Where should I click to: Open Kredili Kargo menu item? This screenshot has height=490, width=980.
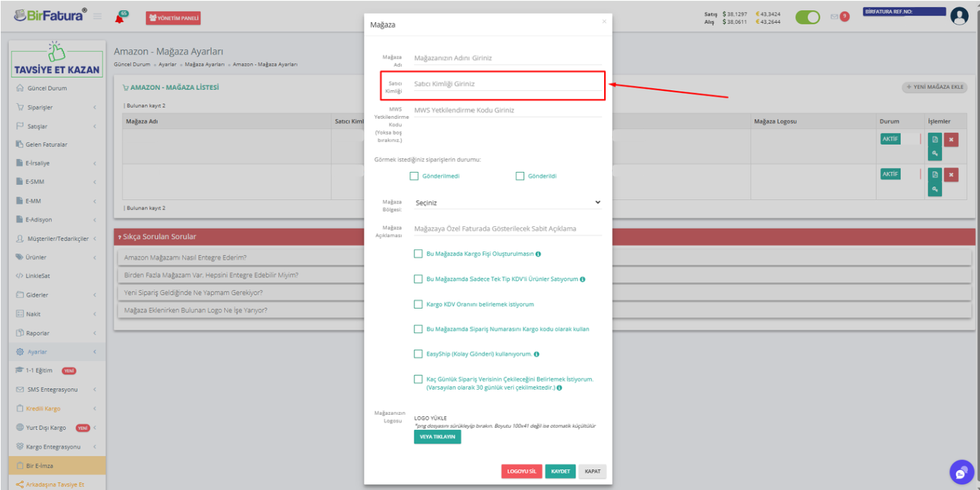[57, 408]
